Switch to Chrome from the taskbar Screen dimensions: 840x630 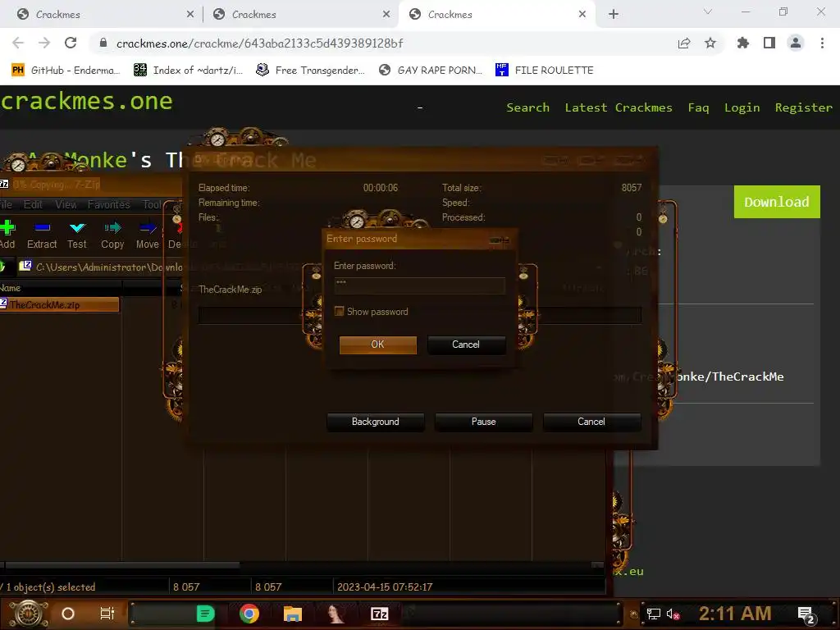249,614
